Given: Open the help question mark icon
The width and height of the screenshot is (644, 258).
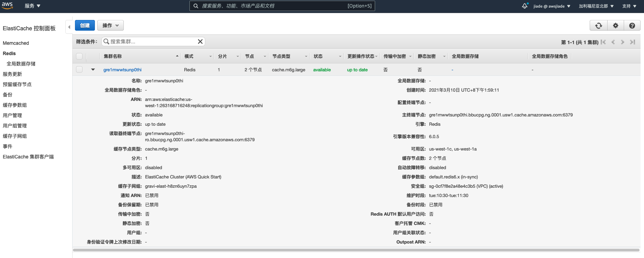Looking at the screenshot, I should pos(632,25).
